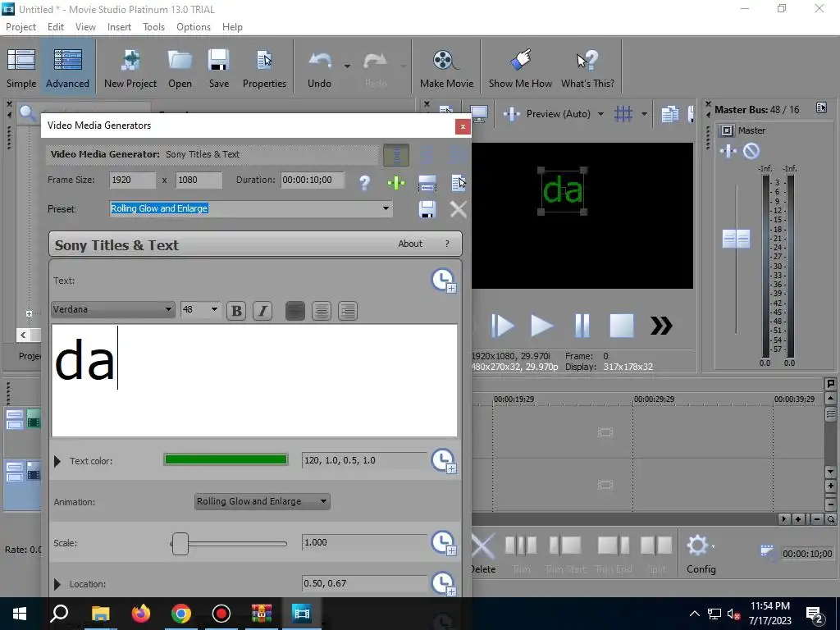Expand the Text color section
840x630 pixels.
coord(57,461)
